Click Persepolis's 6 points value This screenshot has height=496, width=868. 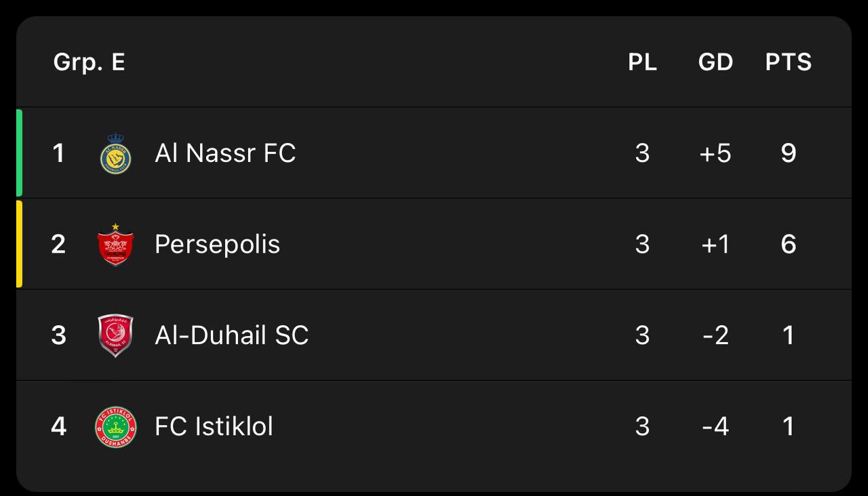pos(788,244)
